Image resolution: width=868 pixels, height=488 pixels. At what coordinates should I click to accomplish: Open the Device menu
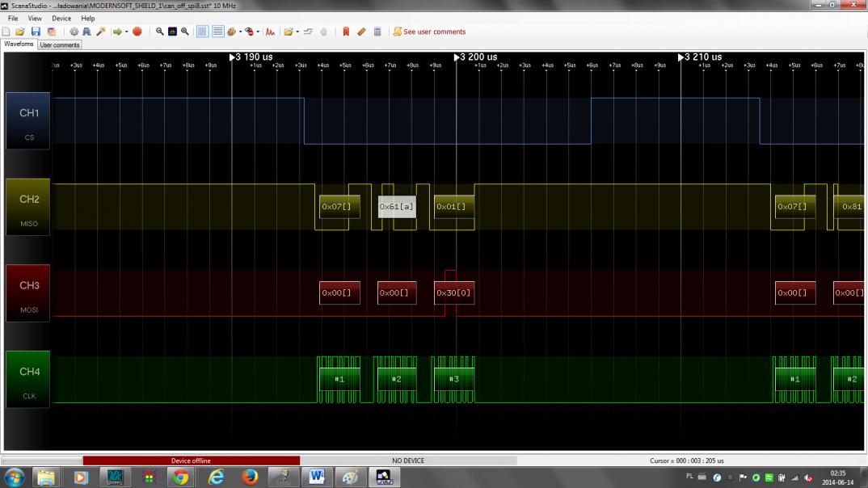[61, 18]
